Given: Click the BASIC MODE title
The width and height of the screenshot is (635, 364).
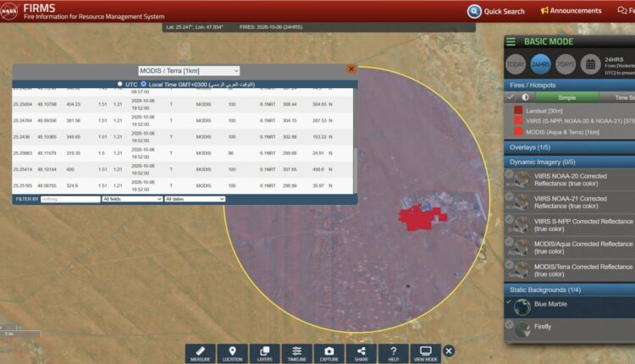Looking at the screenshot, I should (x=549, y=41).
